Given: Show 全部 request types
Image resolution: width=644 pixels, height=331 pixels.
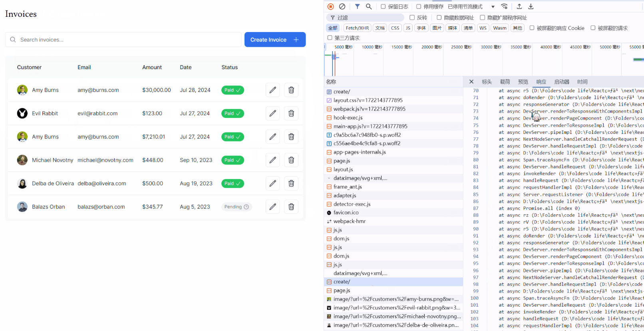Looking at the screenshot, I should [333, 28].
